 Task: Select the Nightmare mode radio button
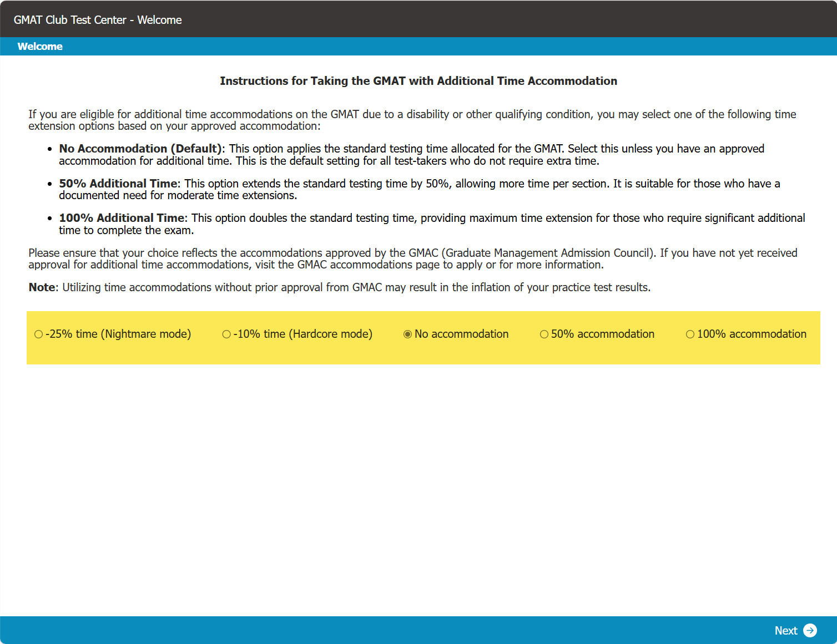[38, 334]
